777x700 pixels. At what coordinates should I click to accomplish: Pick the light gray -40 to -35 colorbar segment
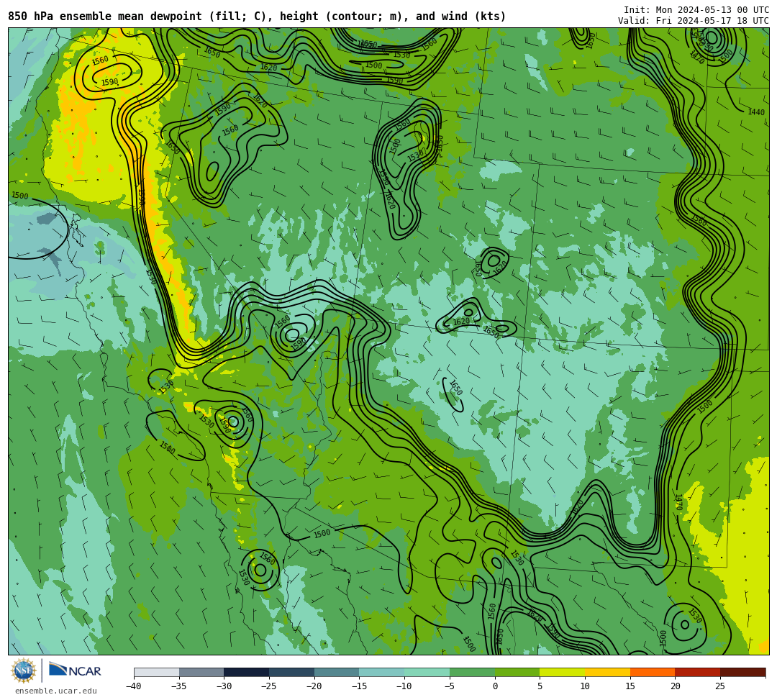coord(157,672)
